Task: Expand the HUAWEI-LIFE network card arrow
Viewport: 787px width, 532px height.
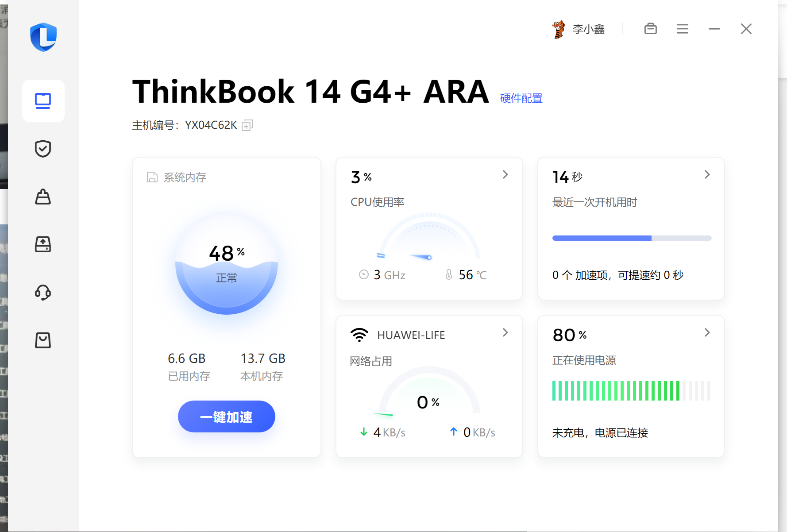Action: 505,332
